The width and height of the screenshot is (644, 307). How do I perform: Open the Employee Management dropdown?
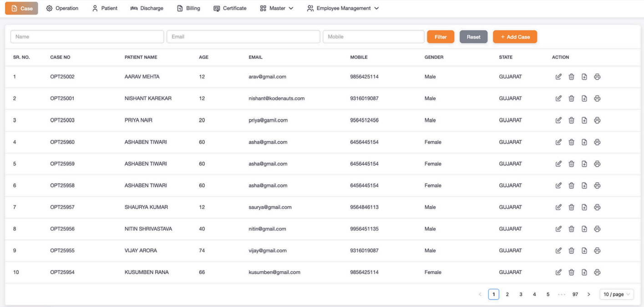click(x=344, y=8)
